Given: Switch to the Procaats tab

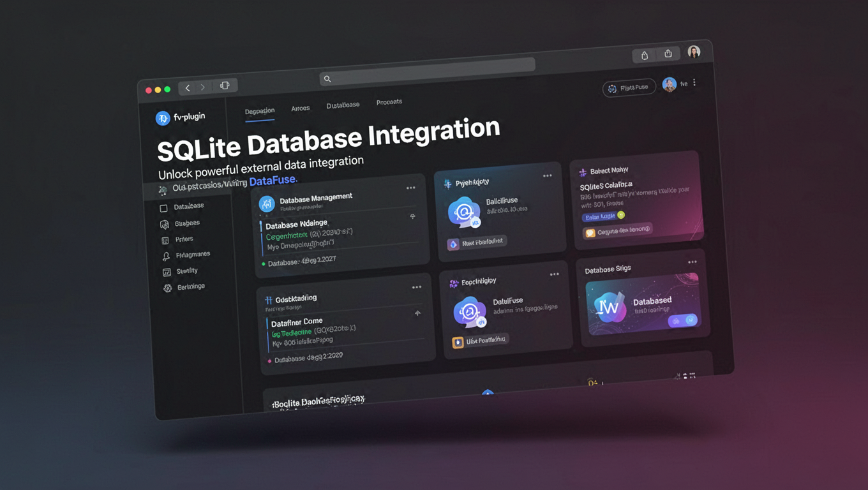Looking at the screenshot, I should point(389,101).
